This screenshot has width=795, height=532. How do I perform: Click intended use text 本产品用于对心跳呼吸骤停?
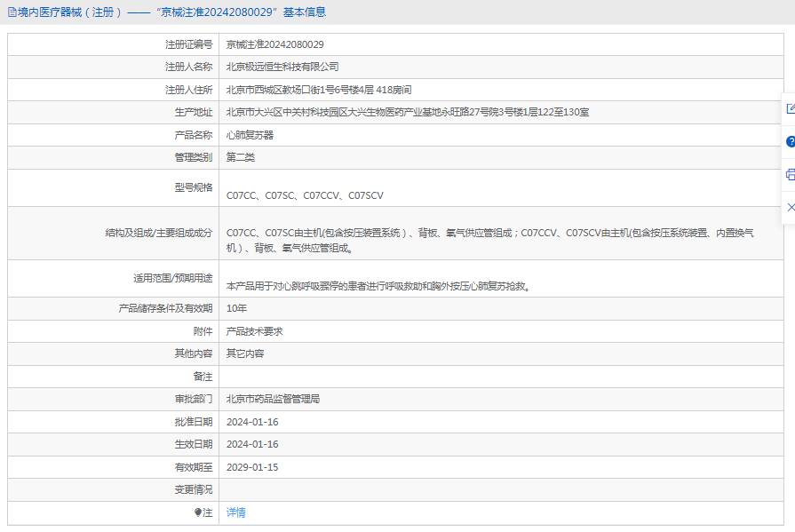pyautogui.click(x=378, y=286)
